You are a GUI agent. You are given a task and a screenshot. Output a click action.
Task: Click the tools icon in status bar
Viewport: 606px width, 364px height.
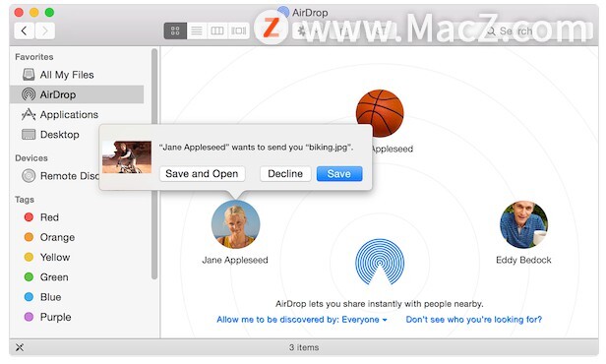20,347
